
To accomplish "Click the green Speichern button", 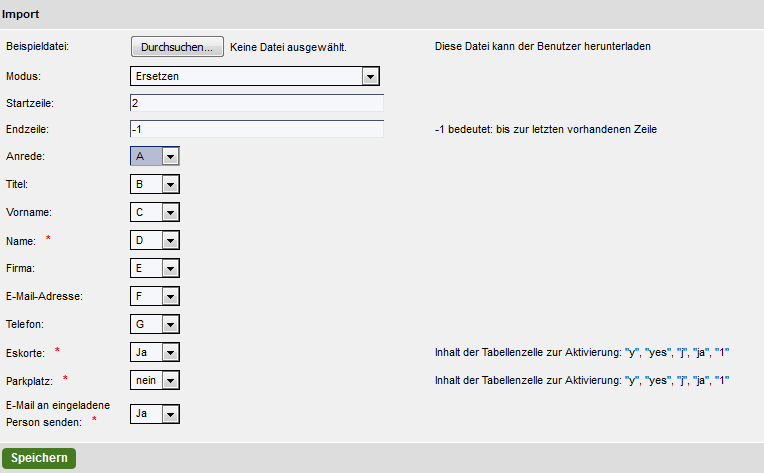I will (39, 458).
